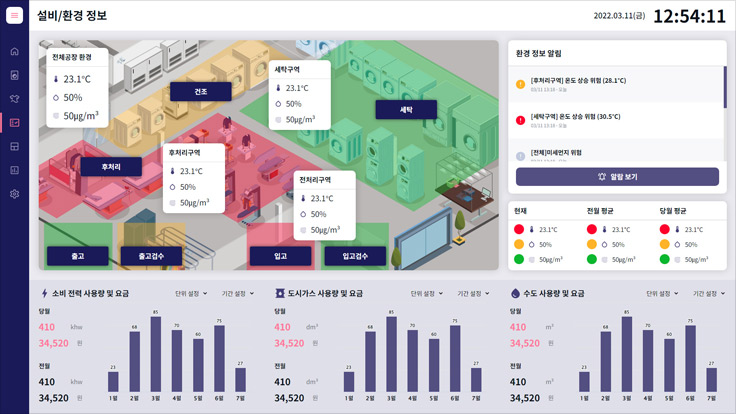This screenshot has height=414, width=736.
Task: Select the 입고검수 zone button
Action: [355, 256]
